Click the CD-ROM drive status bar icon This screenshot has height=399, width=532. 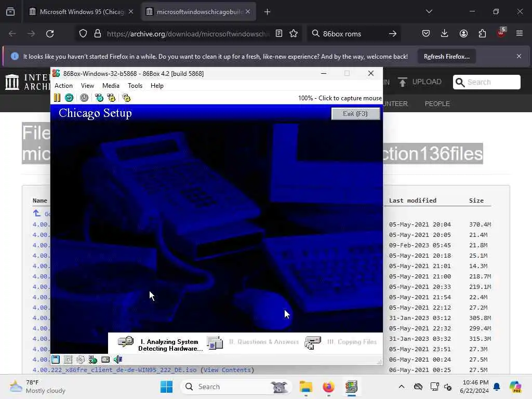81,360
